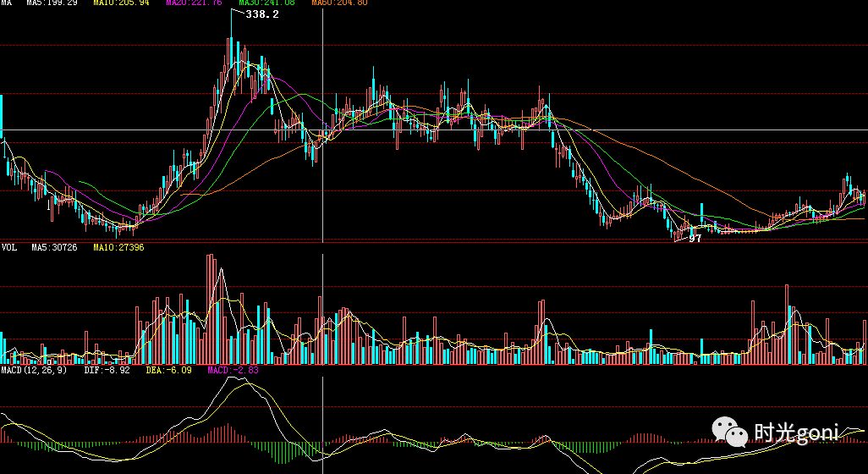Click the MA indicator label at top-left
The width and height of the screenshot is (868, 474).
(x=8, y=3)
